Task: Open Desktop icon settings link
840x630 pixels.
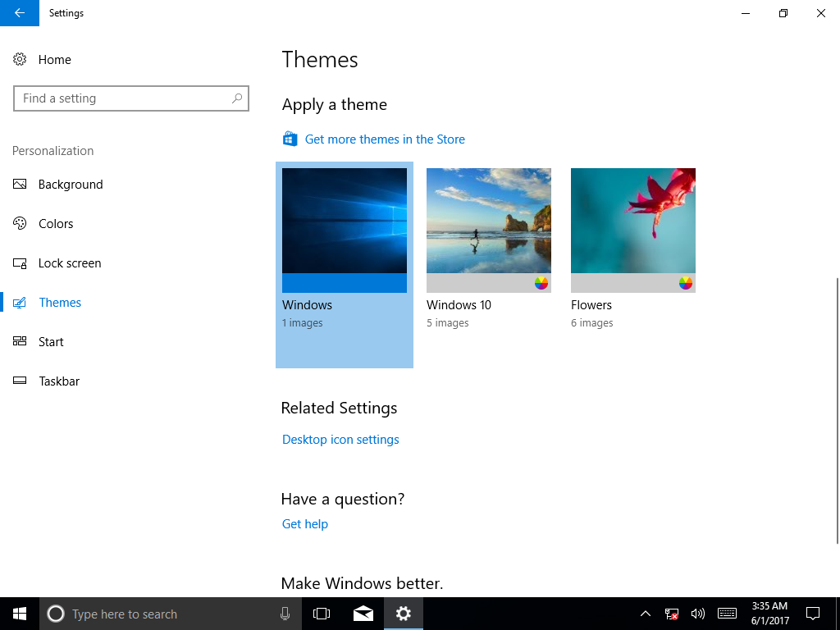Action: pos(340,440)
